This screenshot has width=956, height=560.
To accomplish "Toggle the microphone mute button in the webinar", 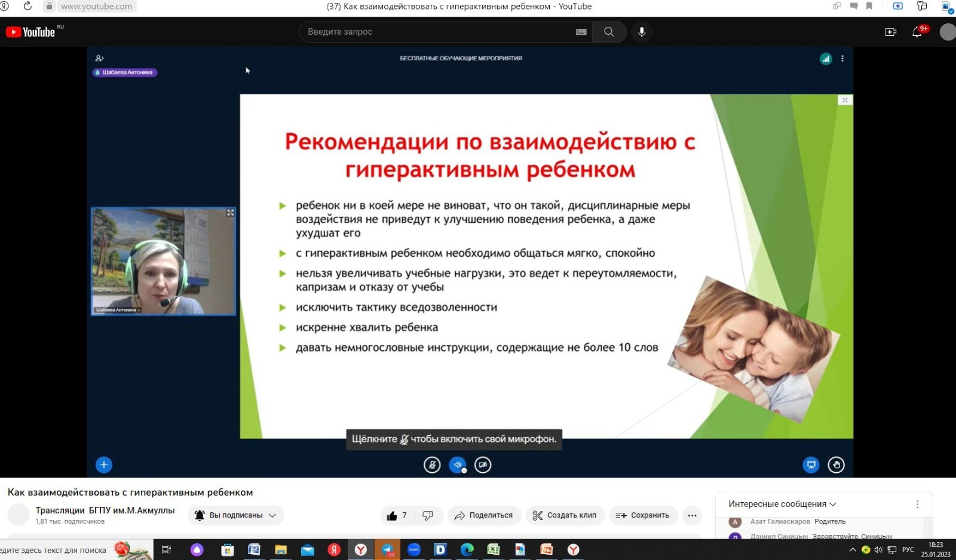I will pyautogui.click(x=432, y=465).
